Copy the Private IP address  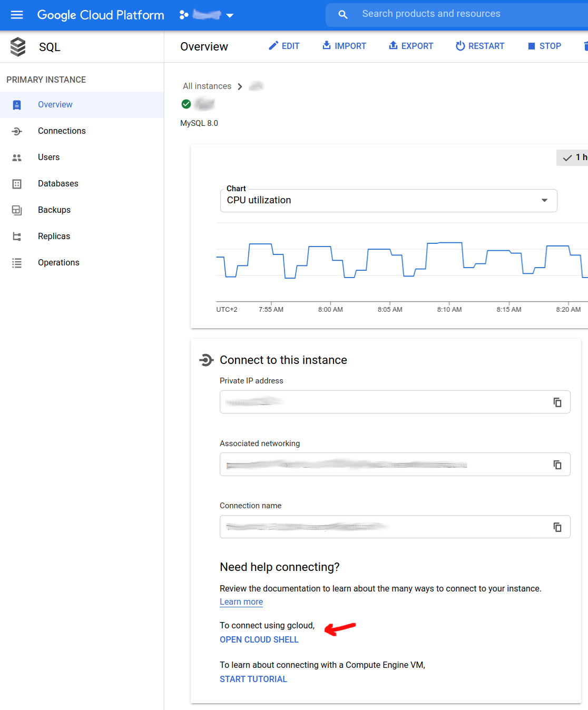[x=557, y=402]
